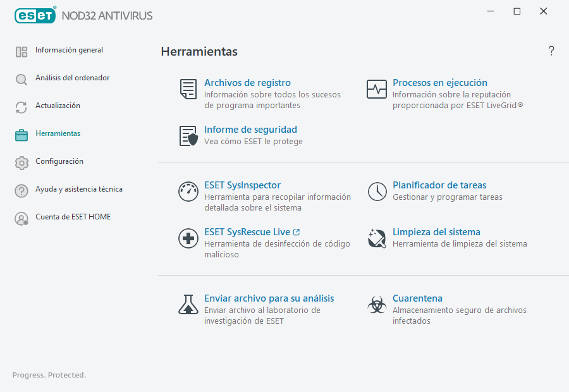This screenshot has width=569, height=392.
Task: Open ESET SysInspector via its gauge icon
Action: (188, 191)
